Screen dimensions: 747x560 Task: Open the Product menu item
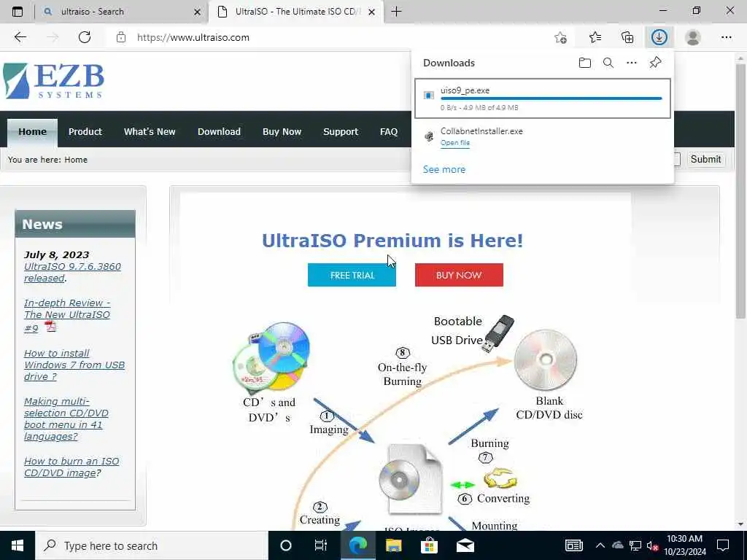point(85,132)
